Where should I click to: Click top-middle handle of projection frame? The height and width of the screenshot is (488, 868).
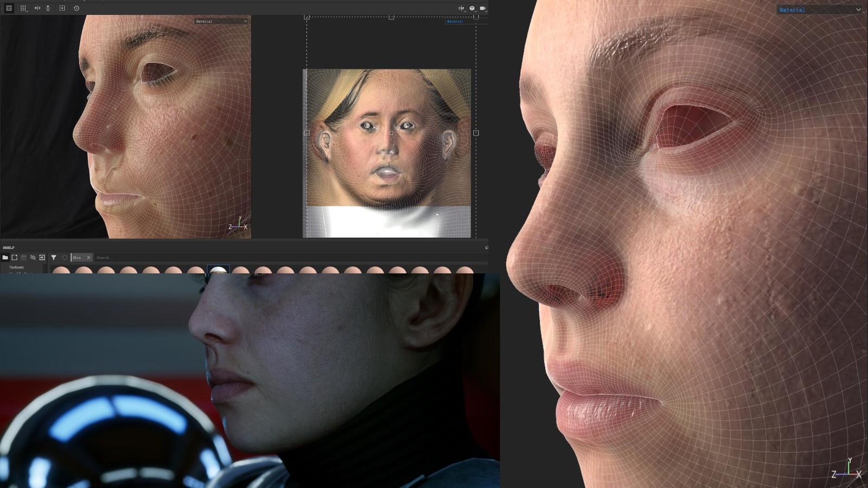coord(391,17)
